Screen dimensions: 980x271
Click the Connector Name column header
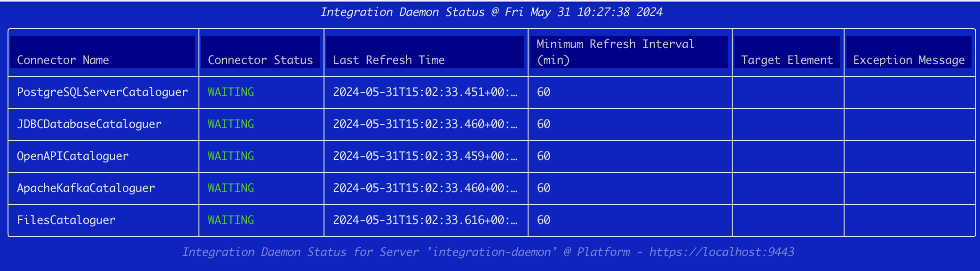tap(63, 60)
